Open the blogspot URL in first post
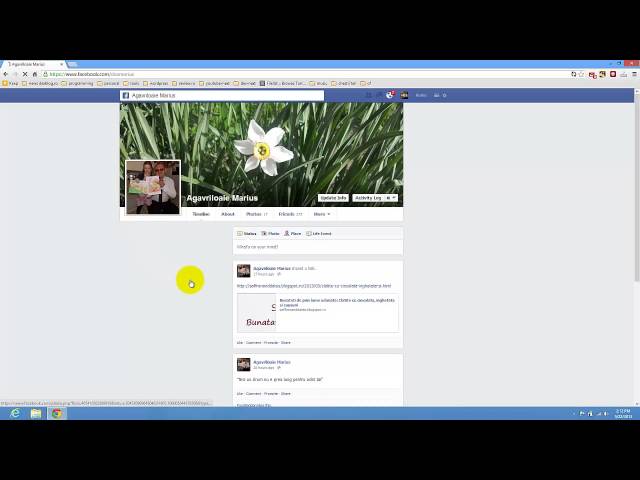 tap(314, 286)
